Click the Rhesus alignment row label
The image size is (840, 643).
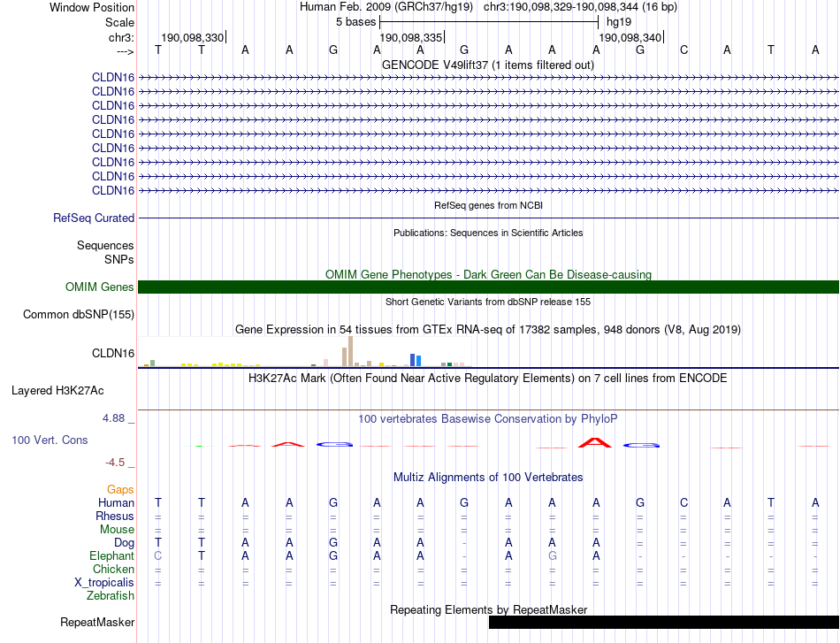tap(115, 516)
